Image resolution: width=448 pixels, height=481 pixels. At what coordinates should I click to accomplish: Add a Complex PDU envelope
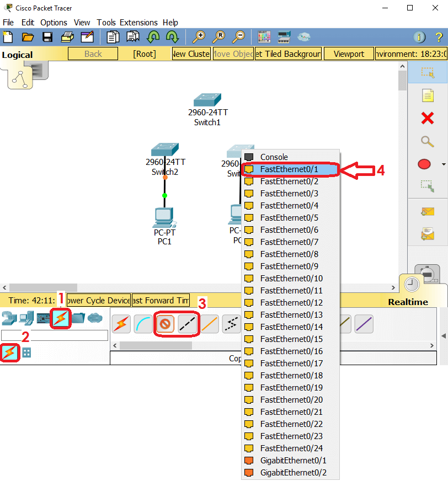click(428, 234)
